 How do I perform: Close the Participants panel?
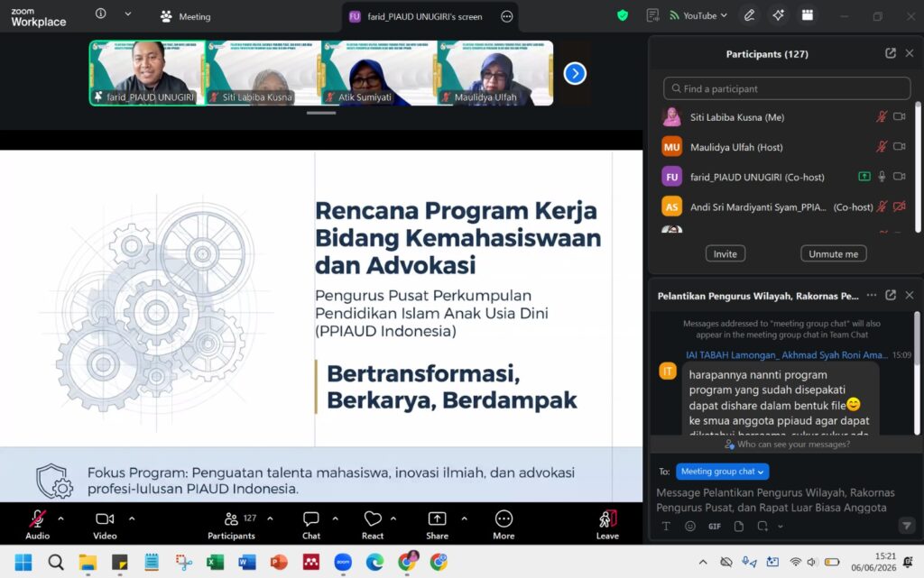pos(910,53)
